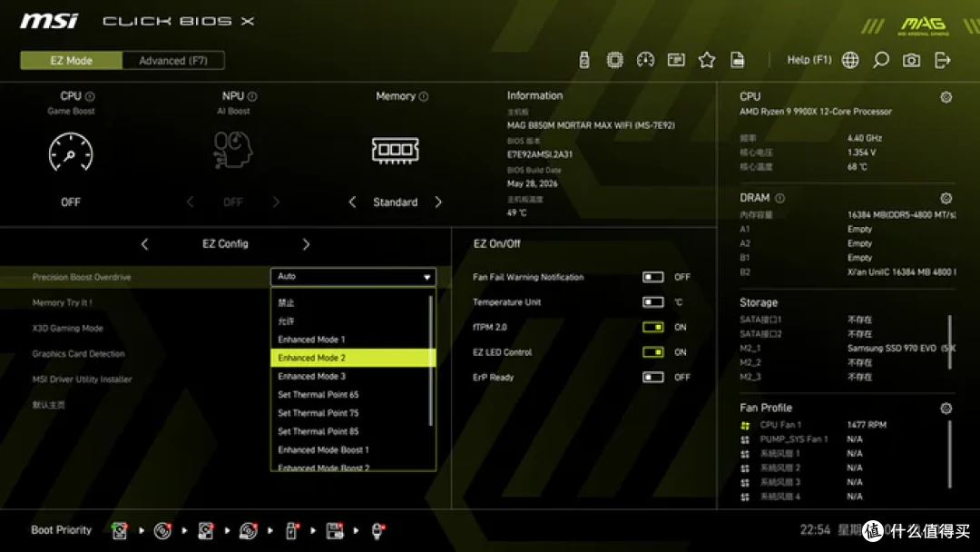The image size is (980, 552).
Task: Click Storage panel scrollbar
Action: point(950,342)
